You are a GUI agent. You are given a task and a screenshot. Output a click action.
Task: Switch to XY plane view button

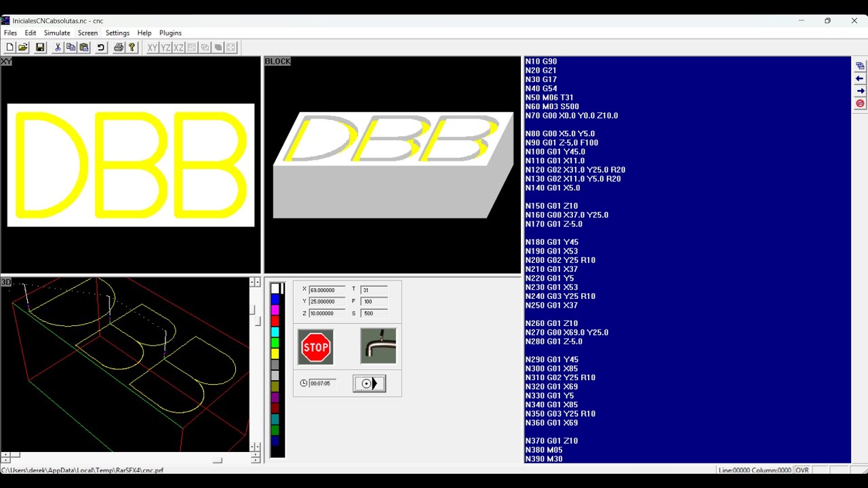(153, 47)
